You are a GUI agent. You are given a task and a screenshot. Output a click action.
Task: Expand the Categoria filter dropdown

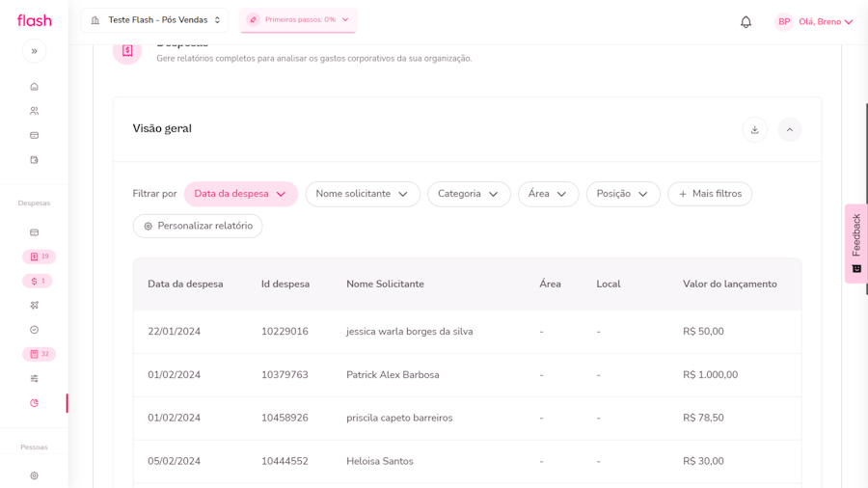[x=468, y=194]
